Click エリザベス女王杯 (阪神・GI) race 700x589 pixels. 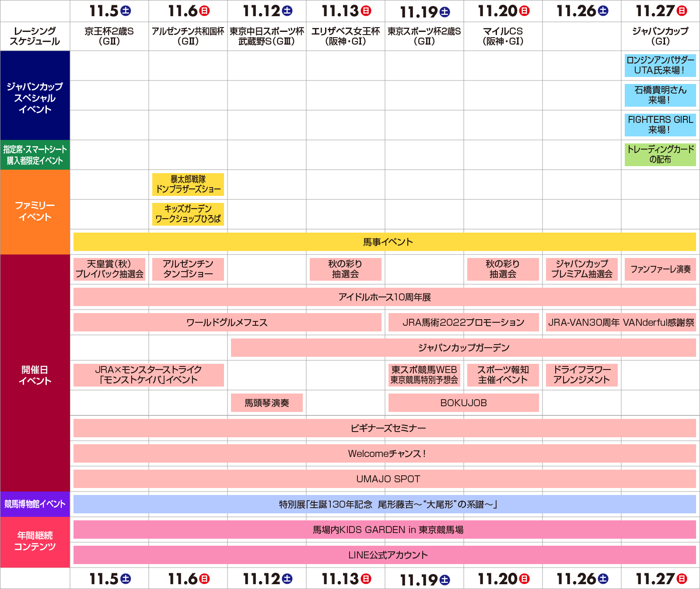tap(346, 36)
